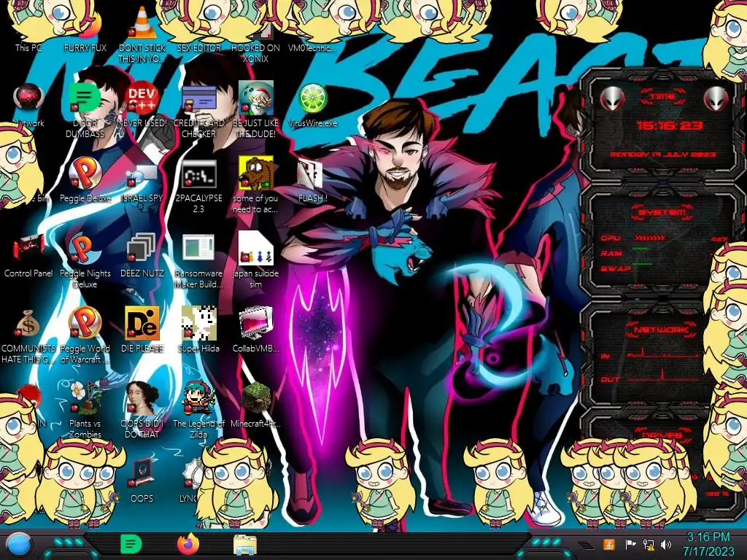Image resolution: width=747 pixels, height=560 pixels.
Task: Open the D FOR DUMBASS green icon
Action: point(85,98)
